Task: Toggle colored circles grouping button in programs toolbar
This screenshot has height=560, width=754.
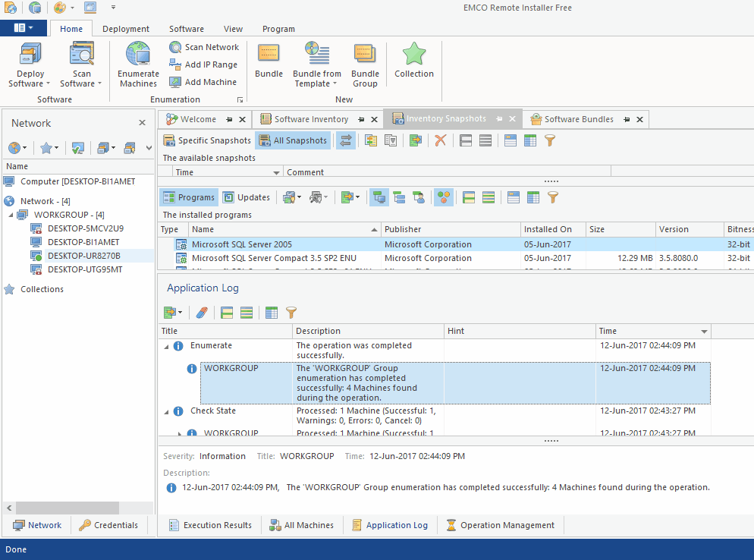Action: [x=444, y=197]
